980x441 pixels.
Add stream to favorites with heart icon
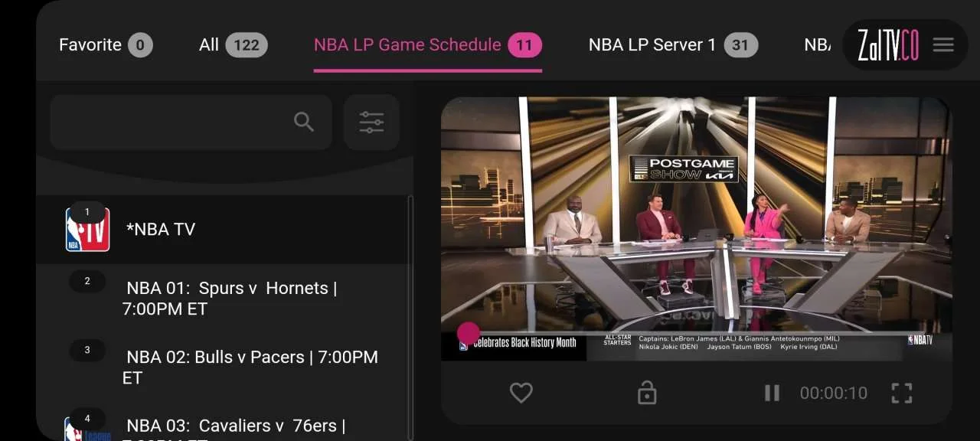coord(521,394)
